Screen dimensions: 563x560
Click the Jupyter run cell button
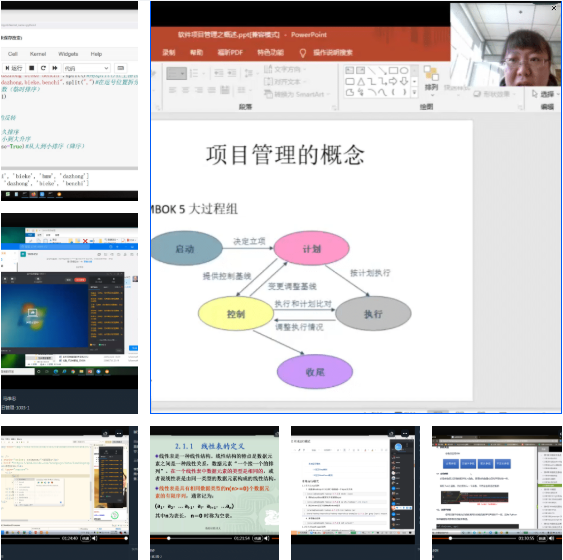pyautogui.click(x=14, y=68)
